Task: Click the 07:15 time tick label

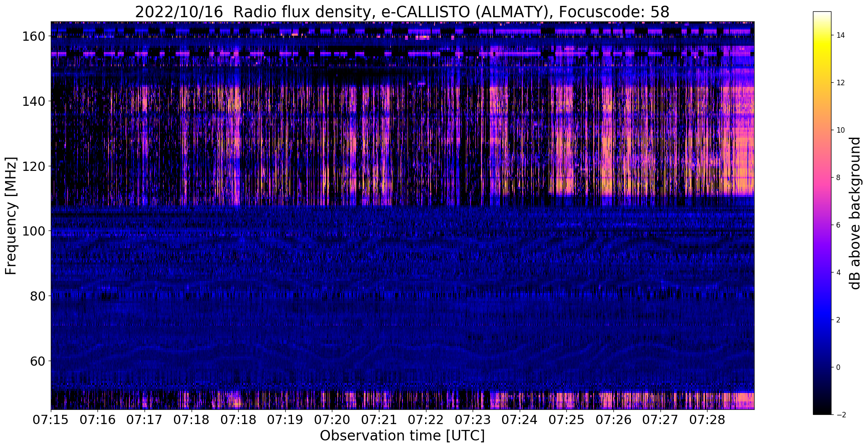Action: pos(51,420)
